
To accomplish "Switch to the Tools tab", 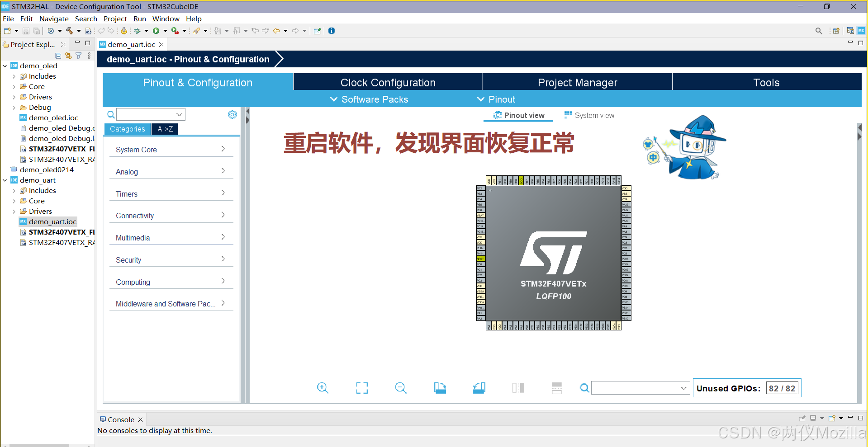I will pos(767,82).
